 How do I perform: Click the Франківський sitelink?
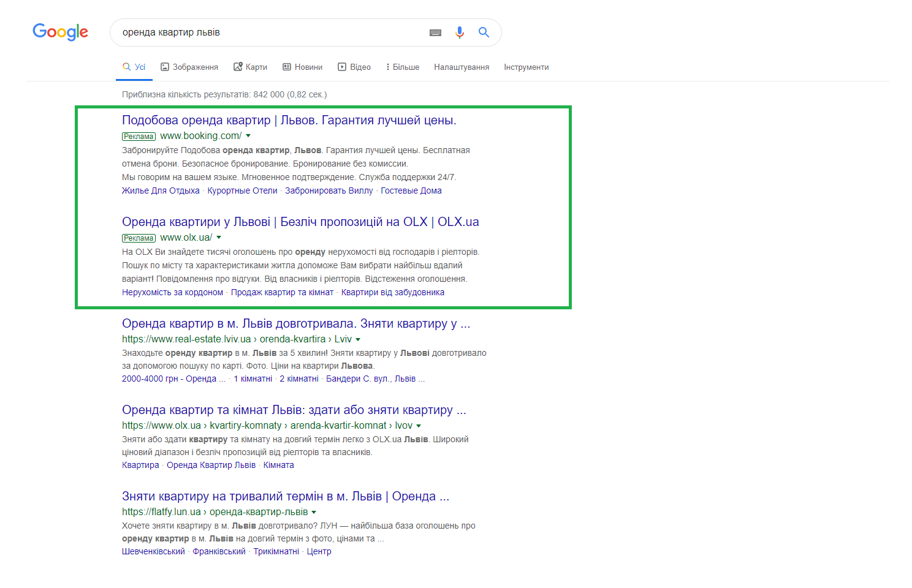(219, 551)
